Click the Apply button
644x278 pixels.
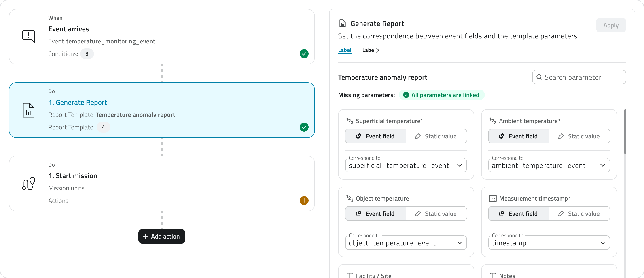(x=611, y=25)
